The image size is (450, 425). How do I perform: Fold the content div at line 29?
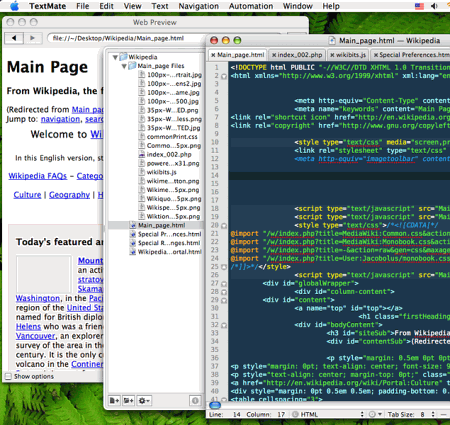click(224, 300)
